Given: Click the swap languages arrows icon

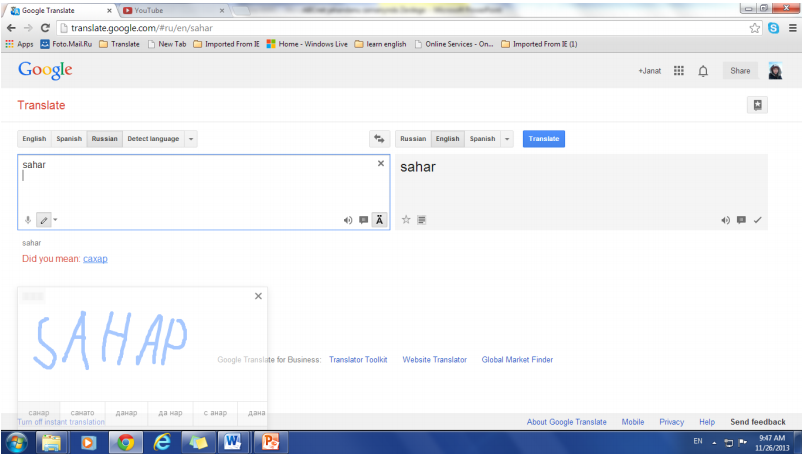Looking at the screenshot, I should 379,139.
